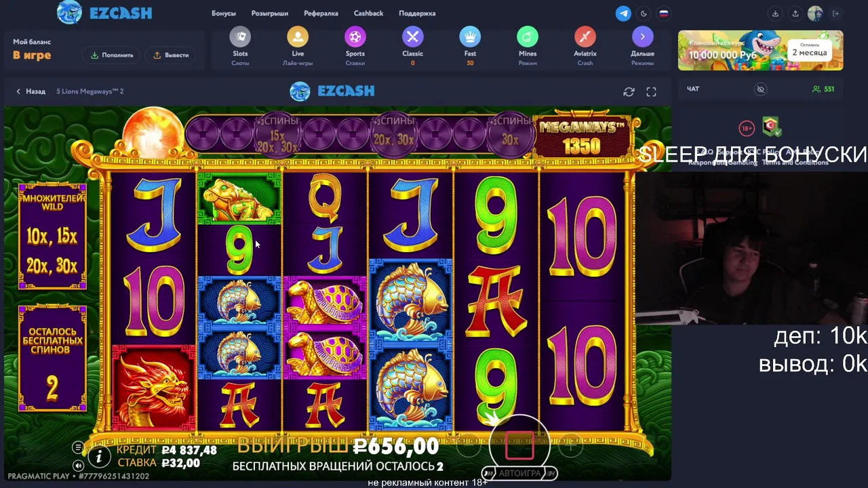The height and width of the screenshot is (488, 868).
Task: Open the clan contest banner
Action: click(760, 50)
